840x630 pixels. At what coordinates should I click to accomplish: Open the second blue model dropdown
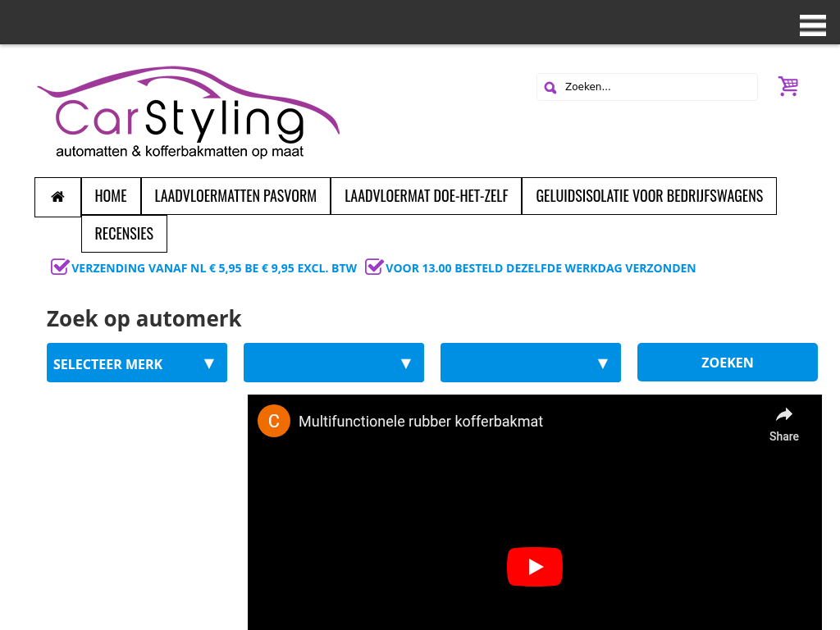pyautogui.click(x=334, y=363)
